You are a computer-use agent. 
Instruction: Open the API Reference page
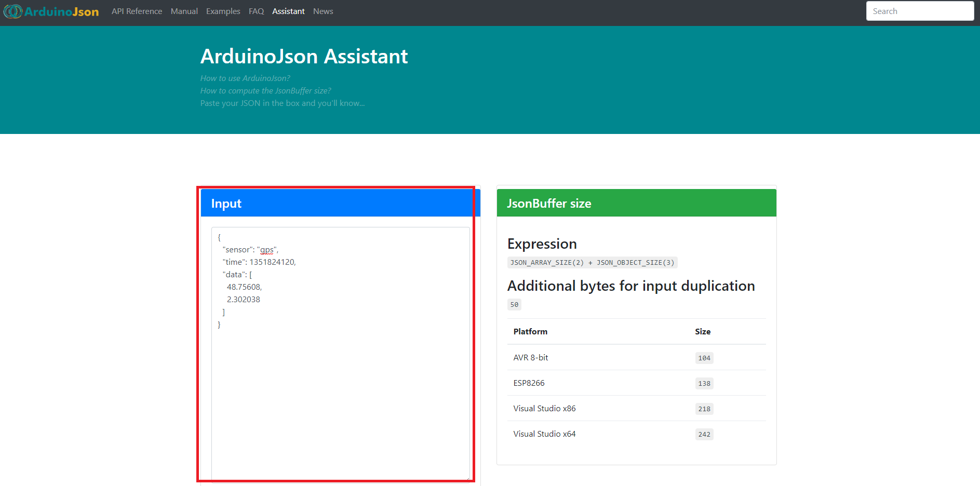(x=137, y=11)
